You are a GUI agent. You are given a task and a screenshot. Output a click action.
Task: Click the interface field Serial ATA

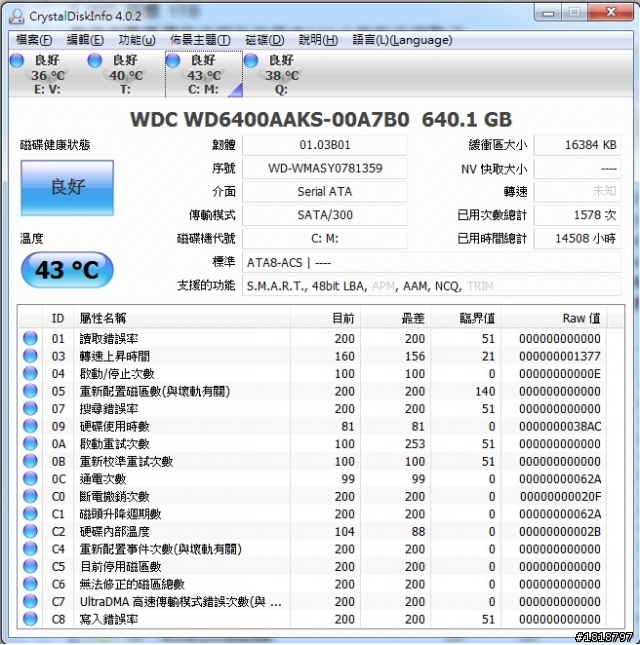point(325,192)
